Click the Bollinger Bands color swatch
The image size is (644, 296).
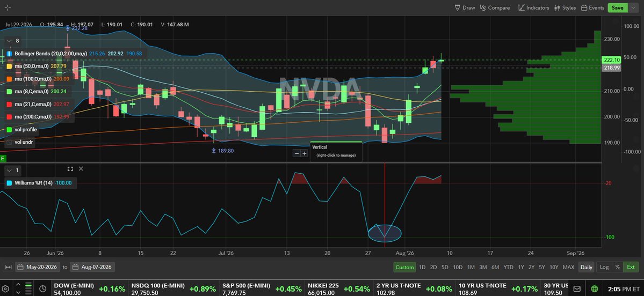pyautogui.click(x=10, y=54)
